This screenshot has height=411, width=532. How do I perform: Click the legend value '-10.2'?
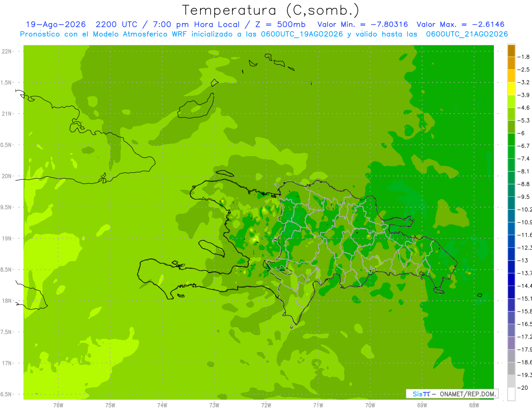[525, 209]
